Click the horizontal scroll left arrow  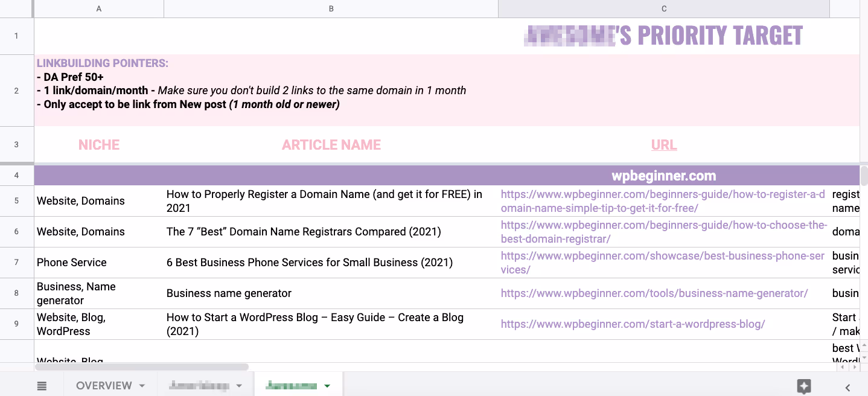coord(843,366)
